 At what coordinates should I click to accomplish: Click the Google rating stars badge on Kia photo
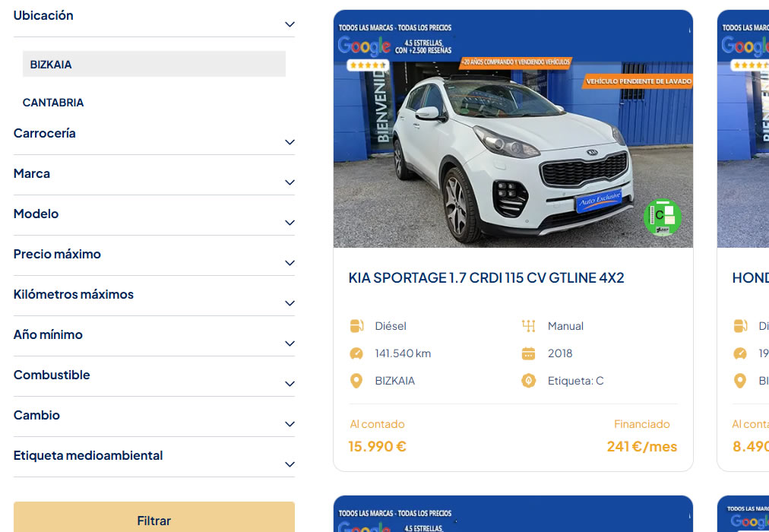click(368, 65)
